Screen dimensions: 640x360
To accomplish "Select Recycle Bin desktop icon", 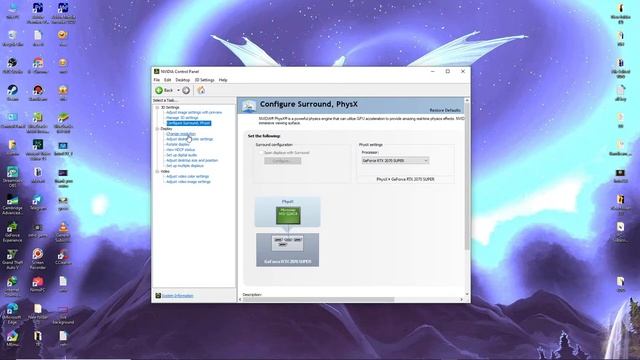I will click(x=12, y=38).
